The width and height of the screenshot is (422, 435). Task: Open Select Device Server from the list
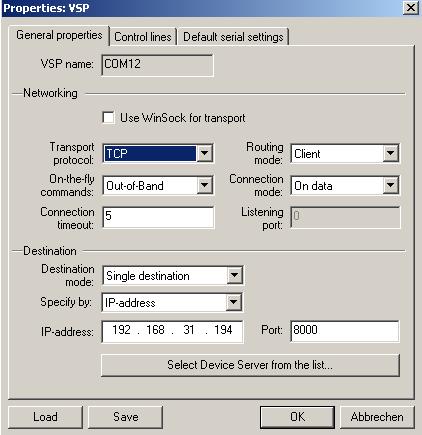250,365
